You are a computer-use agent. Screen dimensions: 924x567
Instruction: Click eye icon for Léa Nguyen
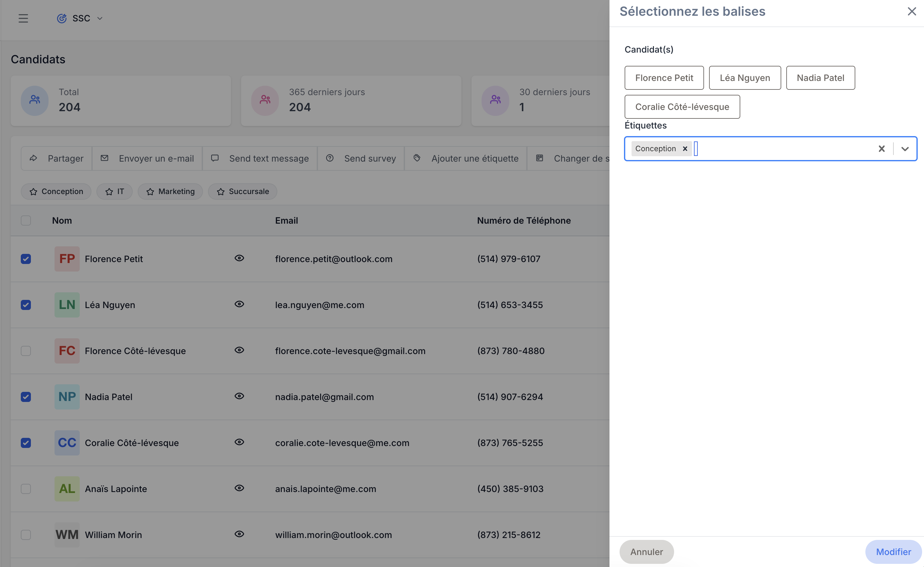point(239,304)
